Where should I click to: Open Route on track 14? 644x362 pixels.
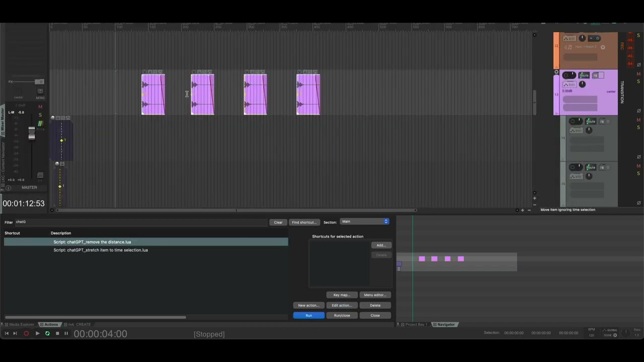click(591, 121)
